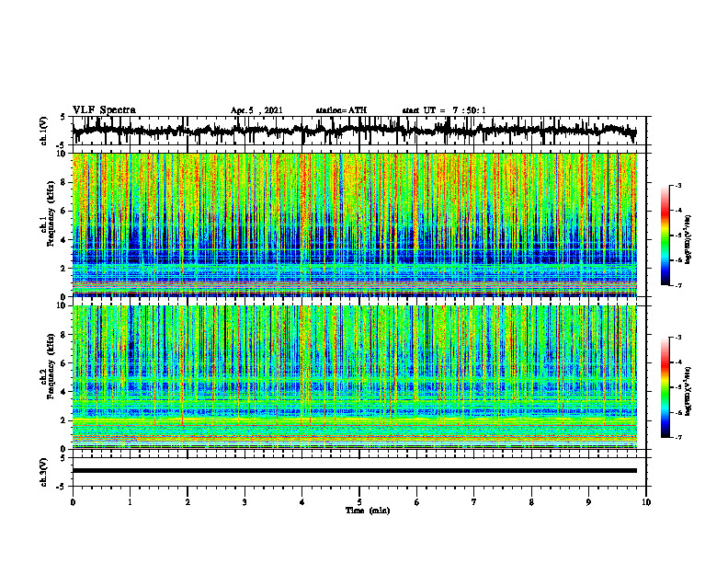Click the "ch.1(V)" waveform axis label
Image resolution: width=728 pixels, height=563 pixels.
click(x=44, y=131)
